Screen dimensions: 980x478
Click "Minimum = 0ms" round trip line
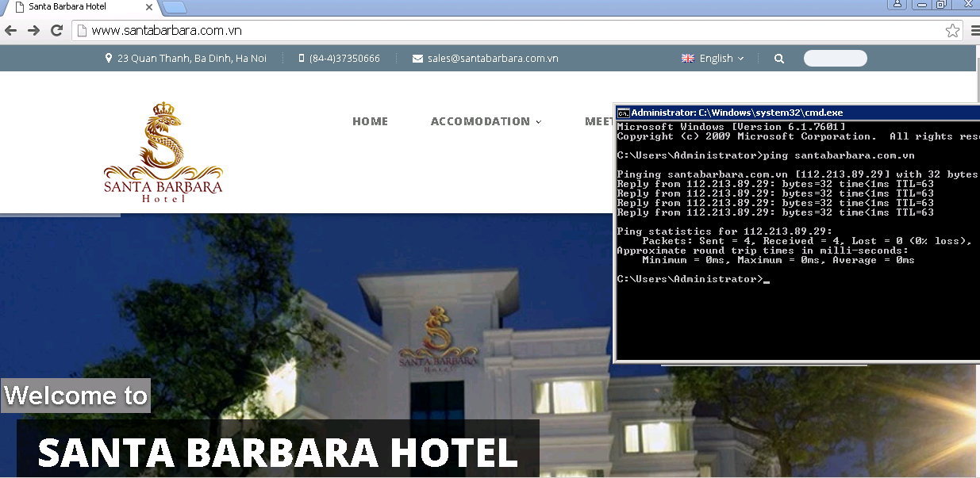(778, 260)
